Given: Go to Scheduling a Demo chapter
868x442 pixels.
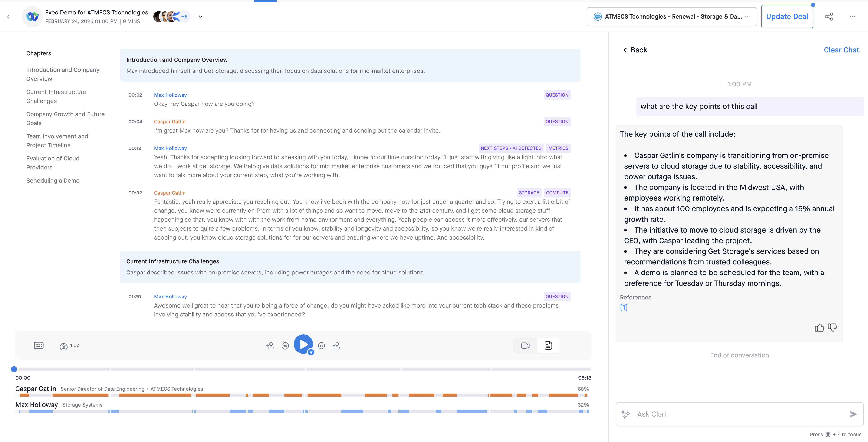Looking at the screenshot, I should 53,180.
